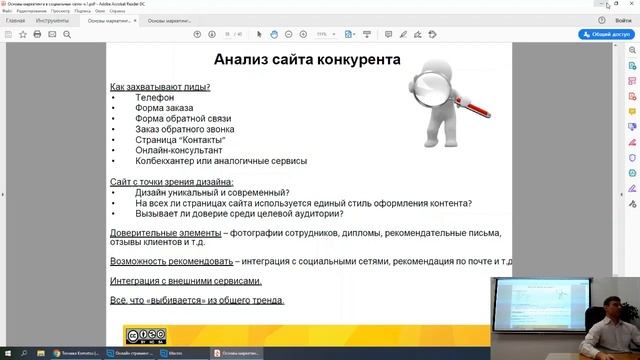Switch to the Главная tab
Screen dimensions: 640x360
pos(16,20)
